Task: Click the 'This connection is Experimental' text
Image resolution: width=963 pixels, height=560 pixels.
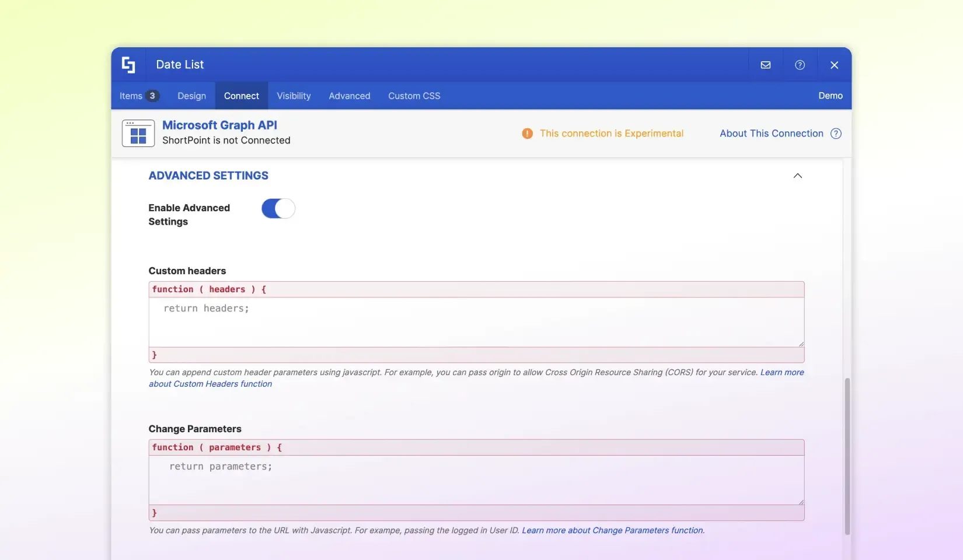Action: [x=612, y=134]
